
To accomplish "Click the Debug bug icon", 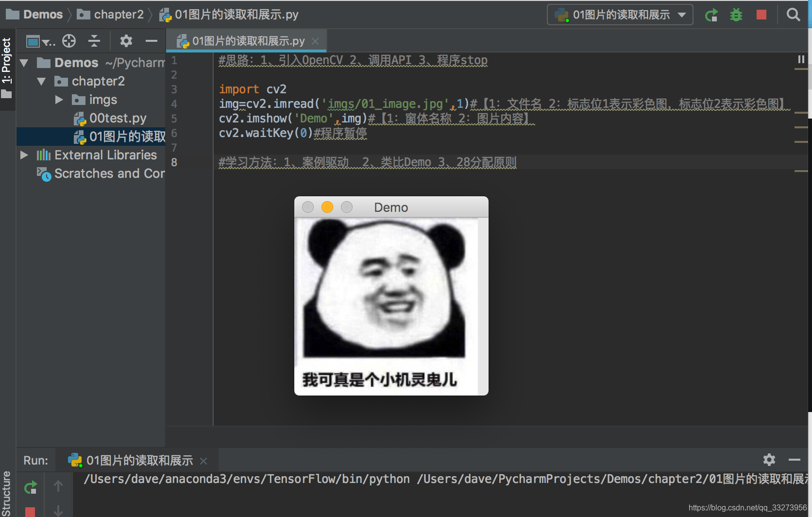I will coord(736,15).
